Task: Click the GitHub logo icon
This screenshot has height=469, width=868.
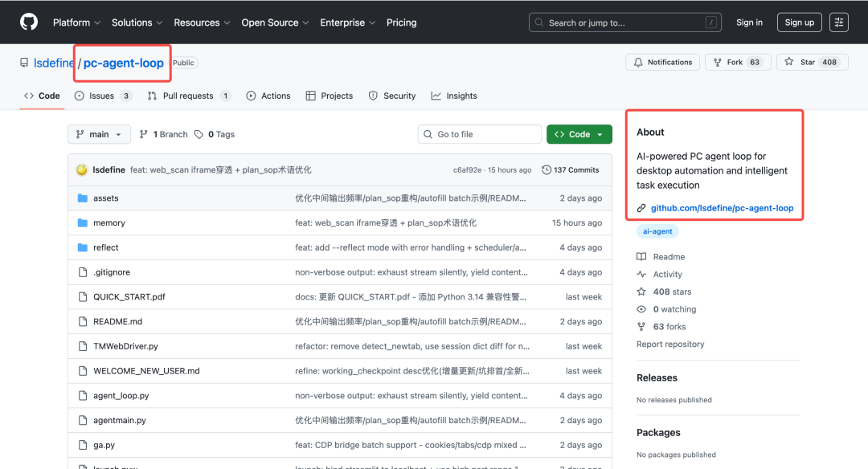Action: 29,22
